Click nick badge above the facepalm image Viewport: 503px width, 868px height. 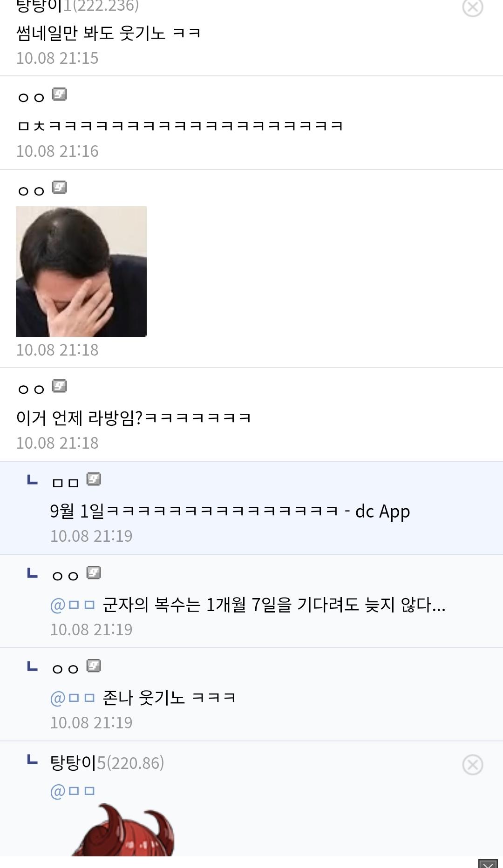tap(59, 188)
